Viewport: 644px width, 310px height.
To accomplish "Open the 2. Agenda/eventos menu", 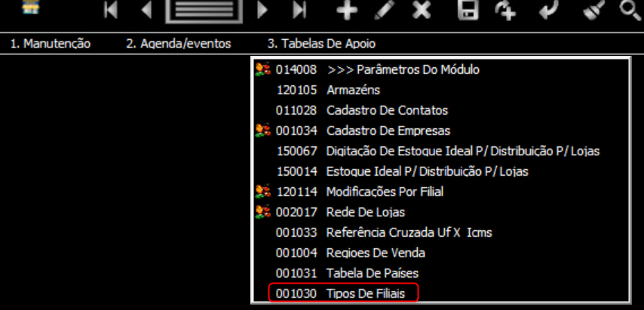I will tap(178, 44).
